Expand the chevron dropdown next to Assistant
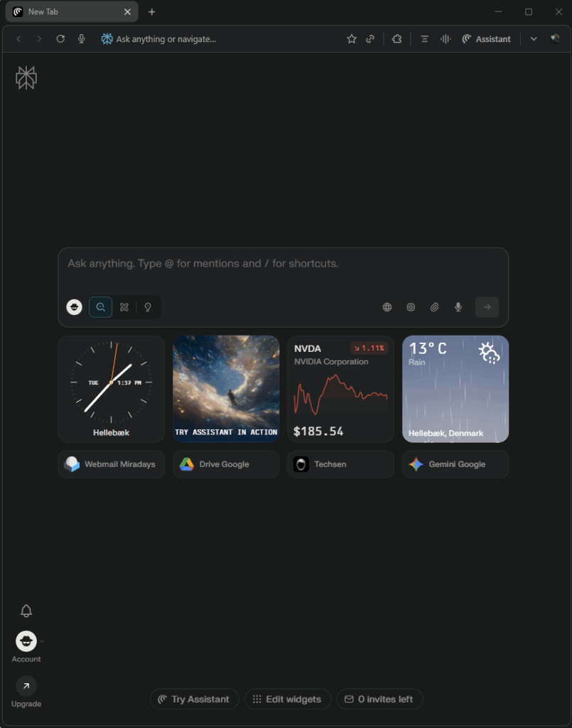Screen dimensions: 572x728 pos(534,39)
